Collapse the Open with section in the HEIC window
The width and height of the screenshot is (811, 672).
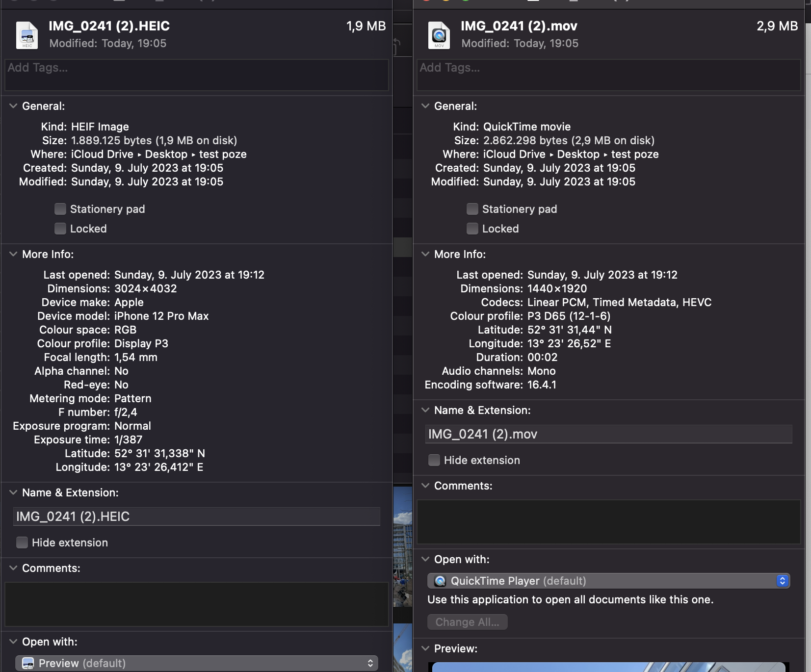[x=13, y=642]
